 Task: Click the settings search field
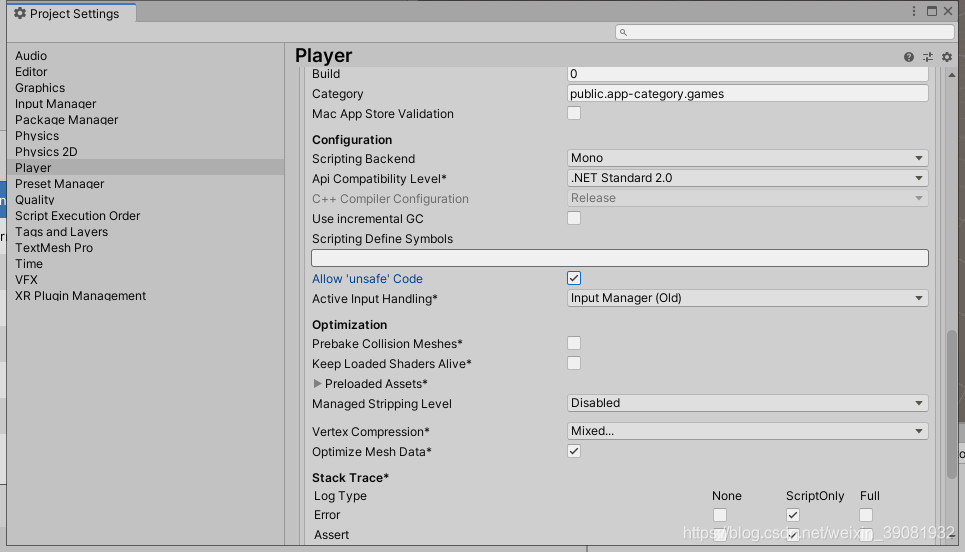[x=785, y=32]
